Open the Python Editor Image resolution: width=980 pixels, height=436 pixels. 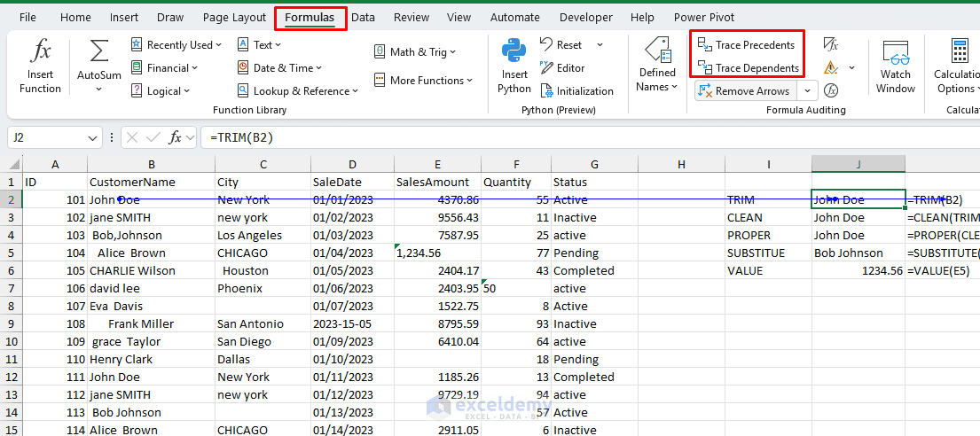(562, 68)
